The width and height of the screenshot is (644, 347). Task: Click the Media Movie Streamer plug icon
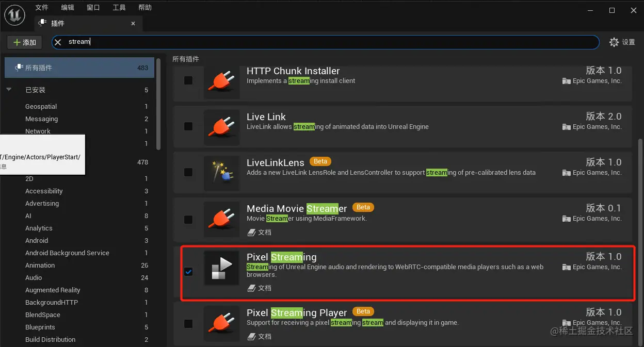[222, 218]
